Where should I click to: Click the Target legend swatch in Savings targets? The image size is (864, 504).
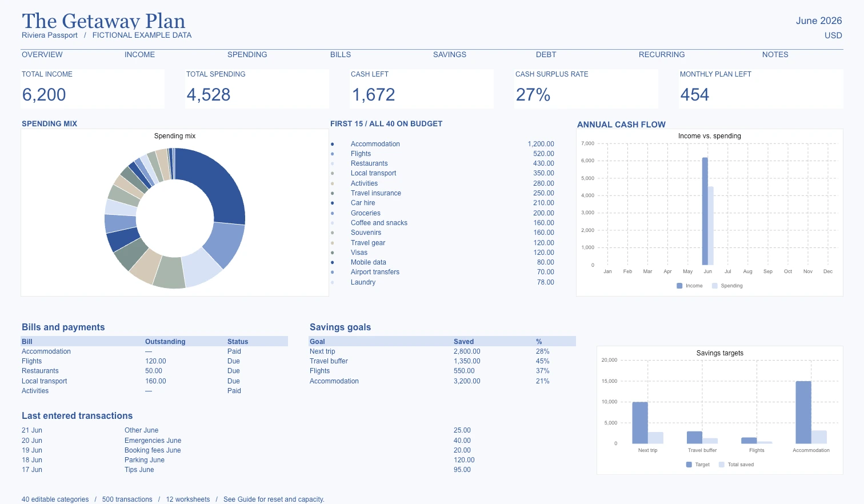coord(689,465)
